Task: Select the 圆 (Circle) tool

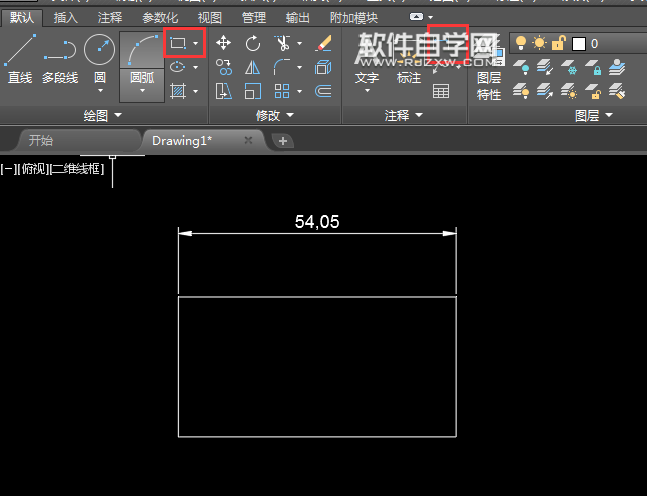Action: coord(99,59)
